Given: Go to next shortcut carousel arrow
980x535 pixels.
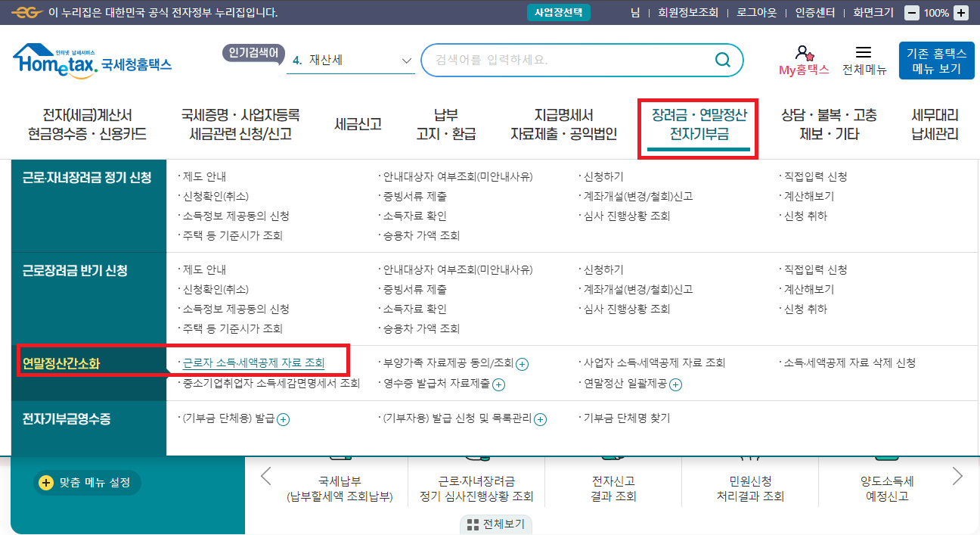Looking at the screenshot, I should [x=957, y=475].
